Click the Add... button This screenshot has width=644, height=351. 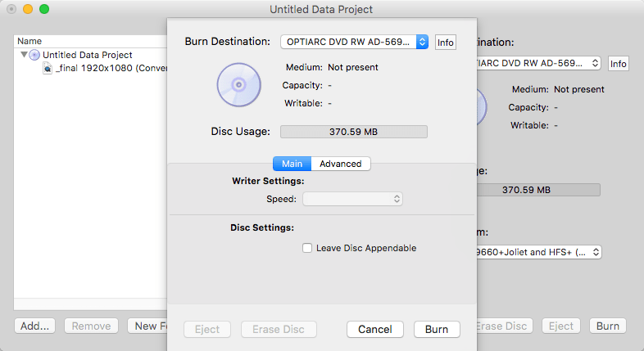[35, 326]
